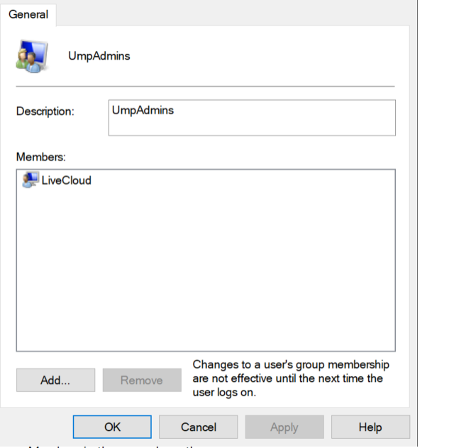Click the UmpAdmins group name heading

click(99, 56)
